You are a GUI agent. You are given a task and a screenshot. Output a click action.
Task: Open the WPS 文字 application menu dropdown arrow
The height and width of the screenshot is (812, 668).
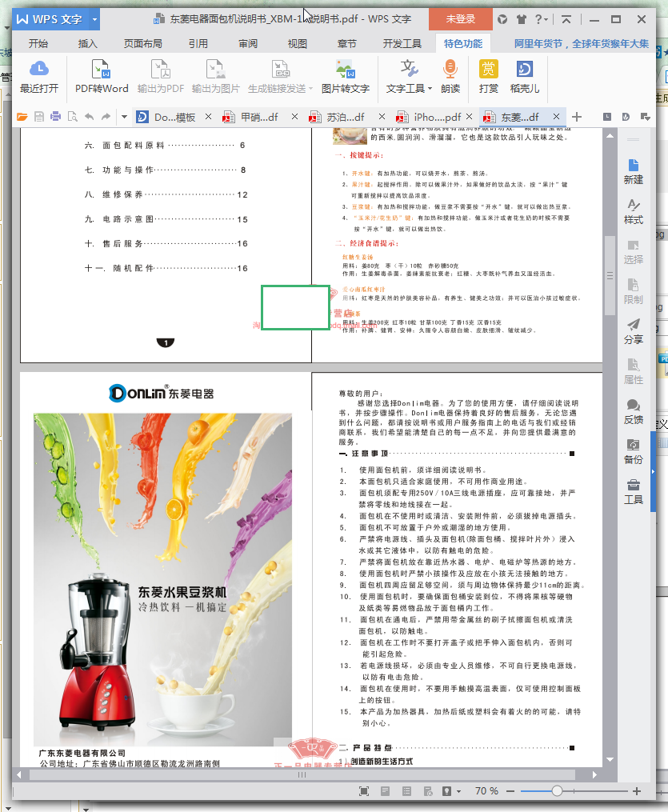tap(94, 19)
